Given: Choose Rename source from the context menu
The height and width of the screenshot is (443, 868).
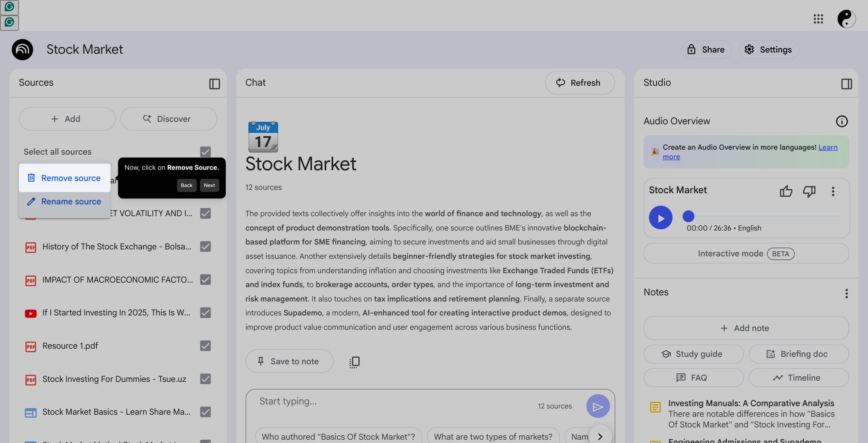Looking at the screenshot, I should tap(65, 202).
